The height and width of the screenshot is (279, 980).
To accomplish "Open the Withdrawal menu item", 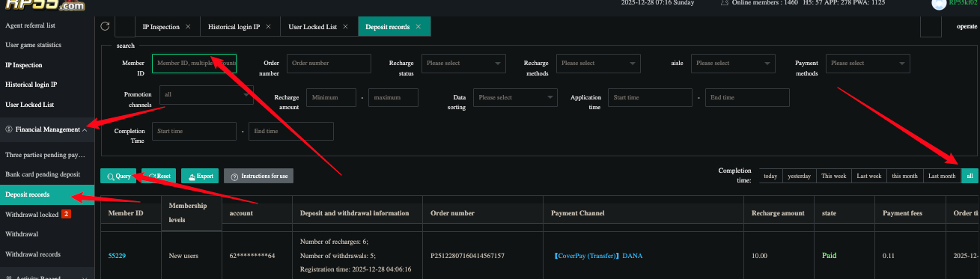I will click(48, 234).
